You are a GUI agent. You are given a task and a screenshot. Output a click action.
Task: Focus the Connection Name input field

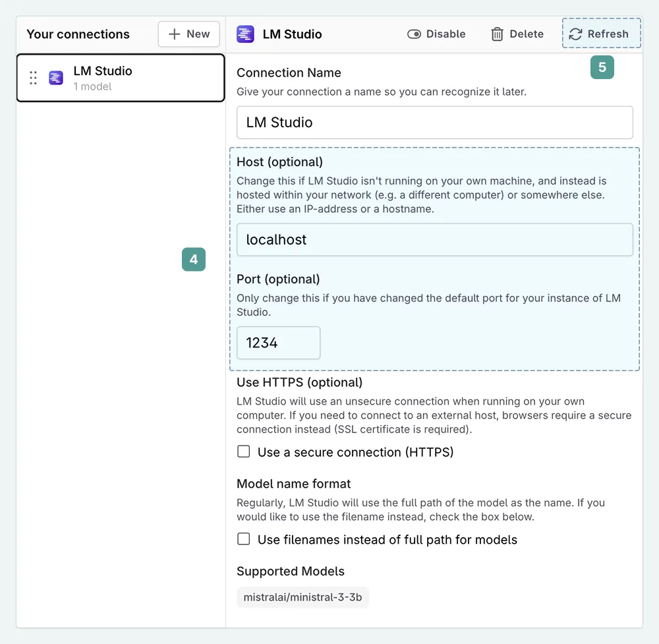pos(434,123)
